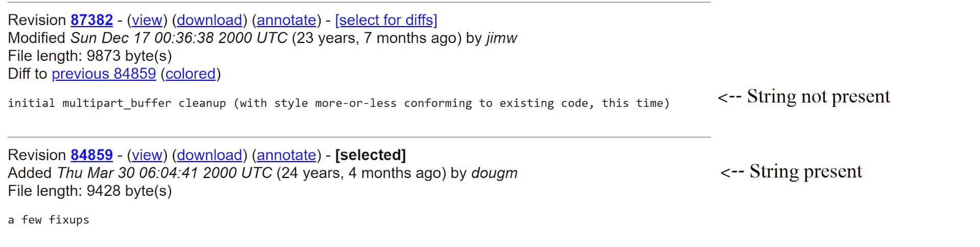The height and width of the screenshot is (247, 980).
Task: Open revision 87382 link
Action: [91, 20]
